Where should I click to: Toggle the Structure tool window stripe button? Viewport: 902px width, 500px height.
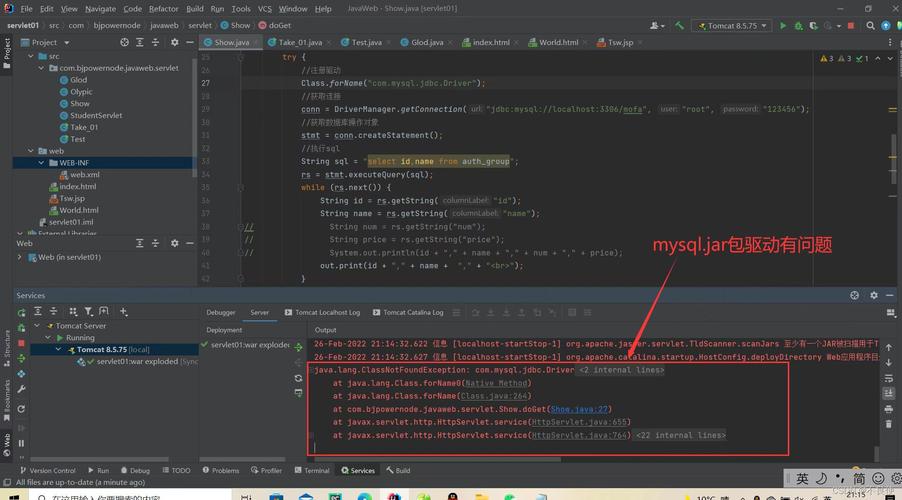[6, 349]
